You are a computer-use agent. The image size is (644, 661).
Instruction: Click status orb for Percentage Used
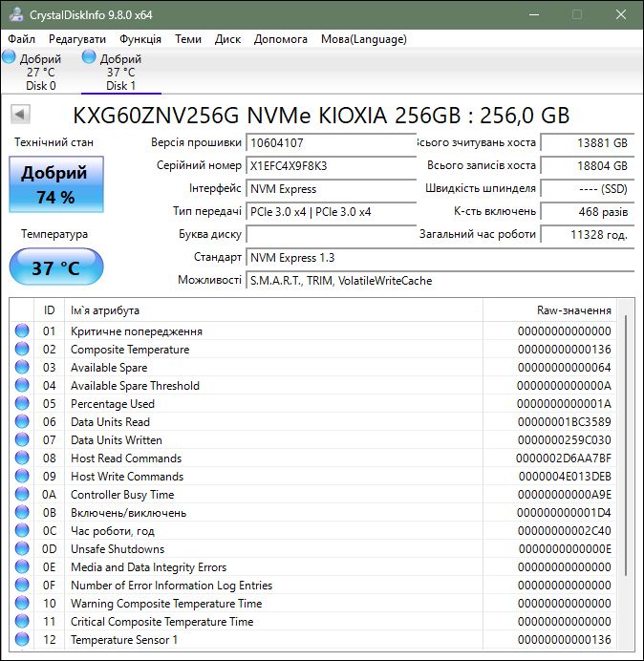[x=22, y=403]
